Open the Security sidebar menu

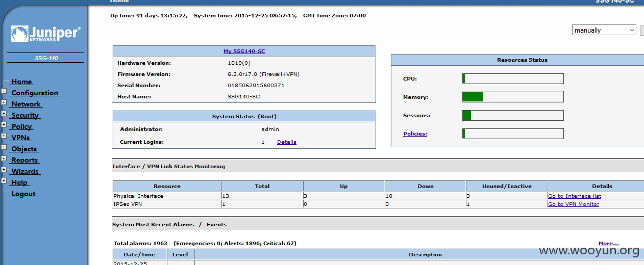click(x=25, y=115)
